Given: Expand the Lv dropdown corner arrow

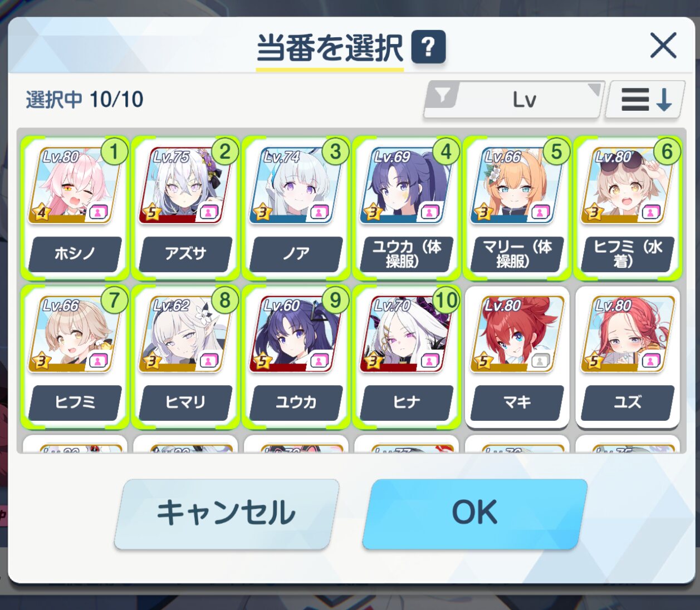Looking at the screenshot, I should pyautogui.click(x=594, y=90).
